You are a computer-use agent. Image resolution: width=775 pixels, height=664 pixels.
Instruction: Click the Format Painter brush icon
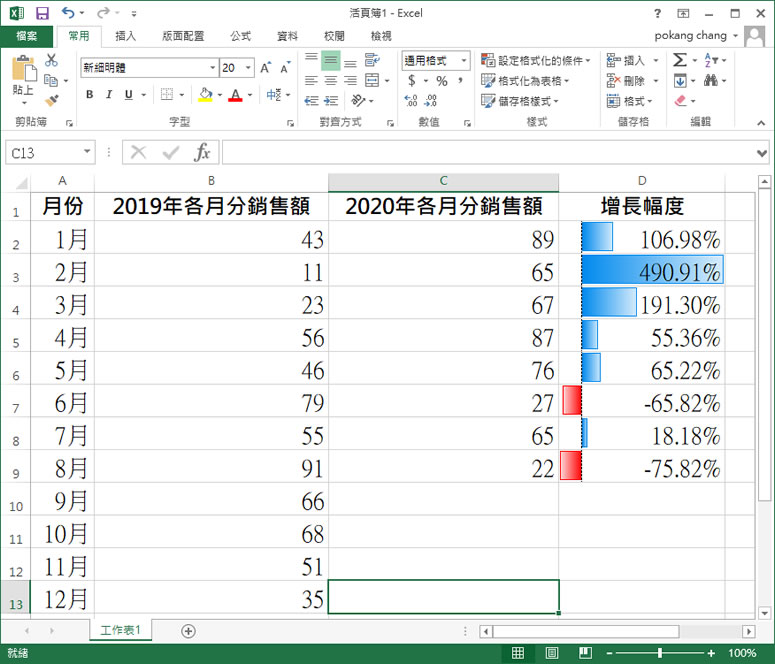click(52, 100)
